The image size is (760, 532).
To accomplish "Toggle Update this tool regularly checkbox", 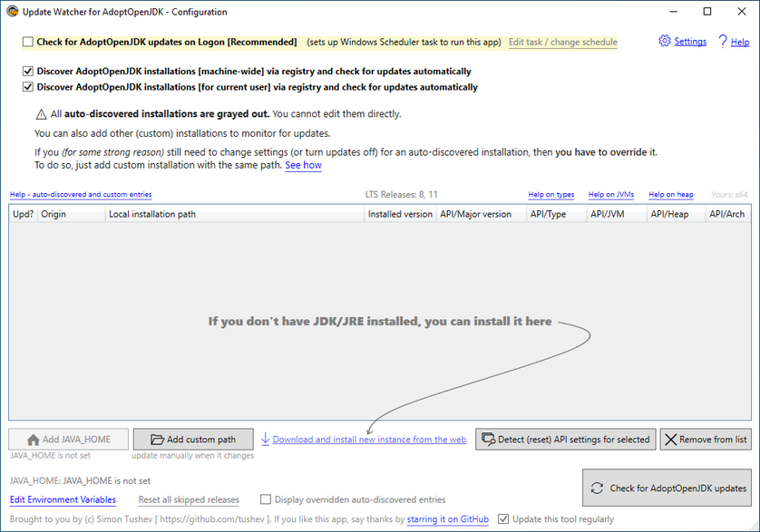I will coord(503,519).
